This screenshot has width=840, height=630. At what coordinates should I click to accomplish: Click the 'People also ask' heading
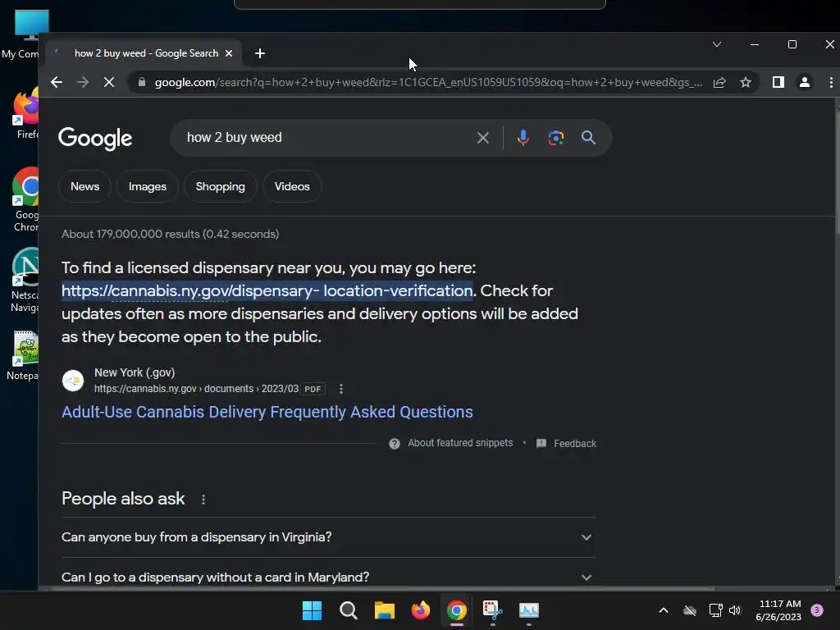point(123,499)
